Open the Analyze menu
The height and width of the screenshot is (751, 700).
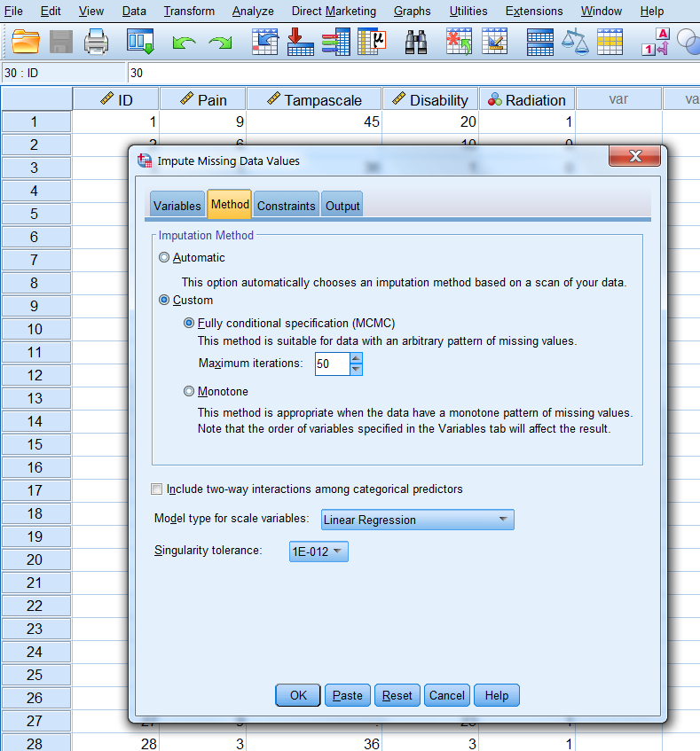253,11
